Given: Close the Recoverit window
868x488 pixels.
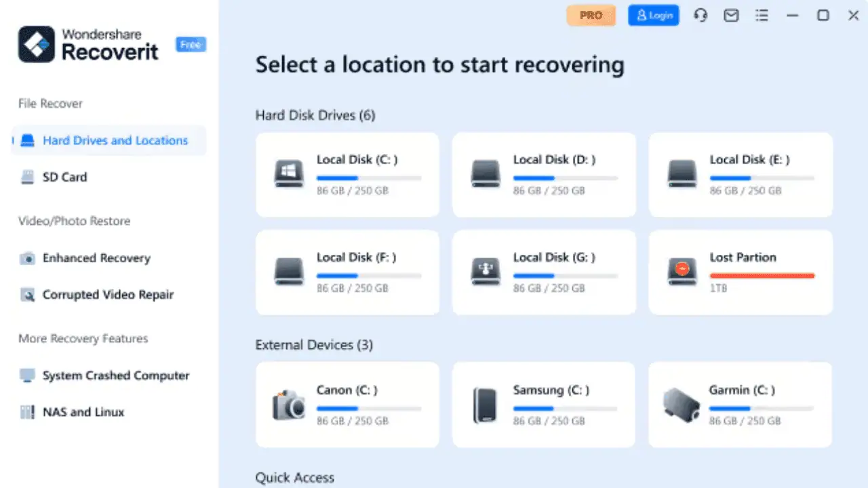Looking at the screenshot, I should pos(853,15).
